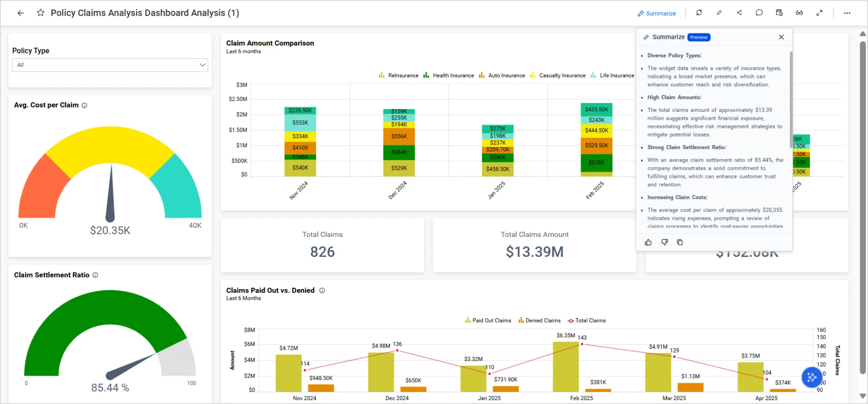Toggle Denied Claims legend item
The width and height of the screenshot is (868, 404).
(539, 321)
